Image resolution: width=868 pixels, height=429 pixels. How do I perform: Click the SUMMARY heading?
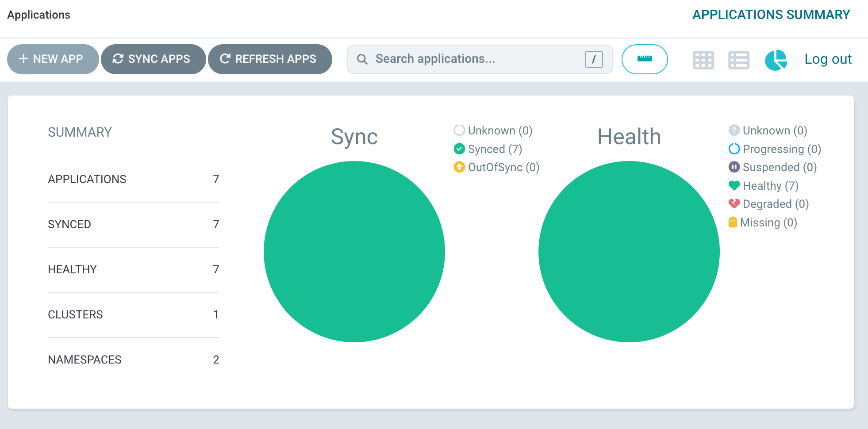pos(80,132)
